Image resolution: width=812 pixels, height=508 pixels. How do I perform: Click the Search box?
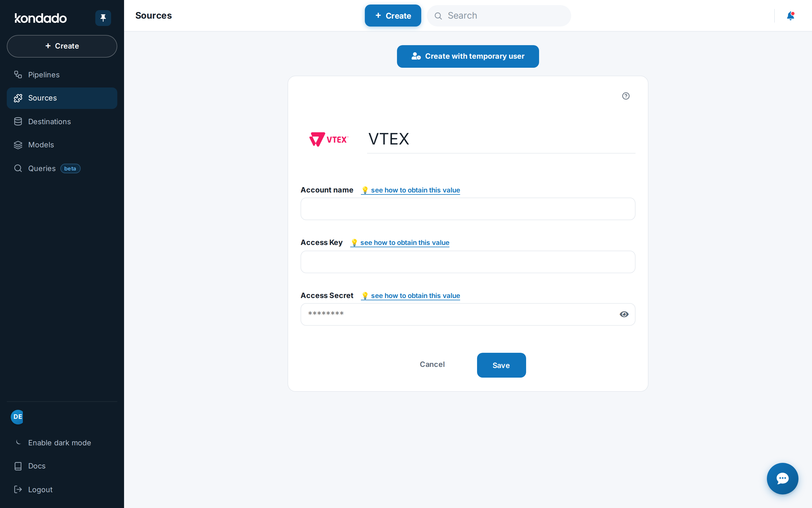click(499, 16)
